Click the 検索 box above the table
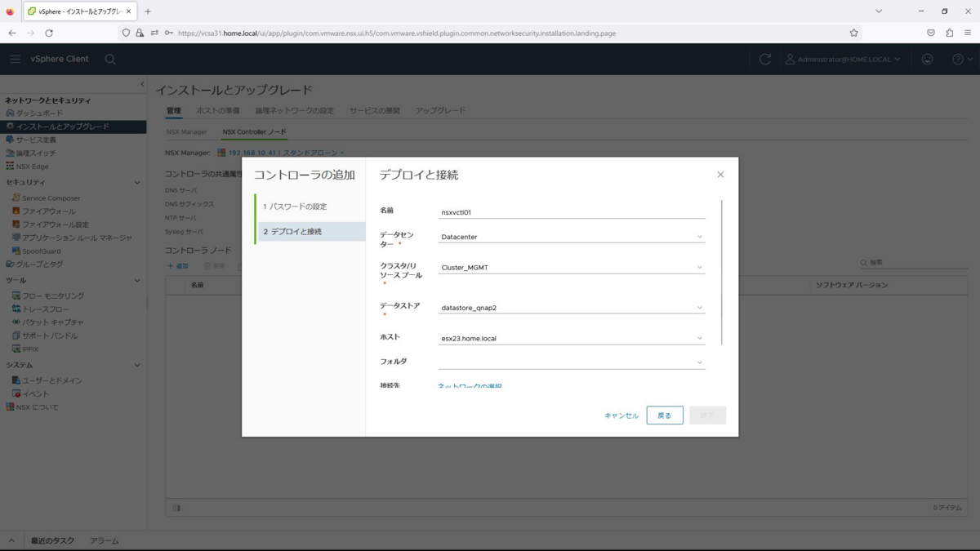Image resolution: width=980 pixels, height=551 pixels. click(913, 263)
